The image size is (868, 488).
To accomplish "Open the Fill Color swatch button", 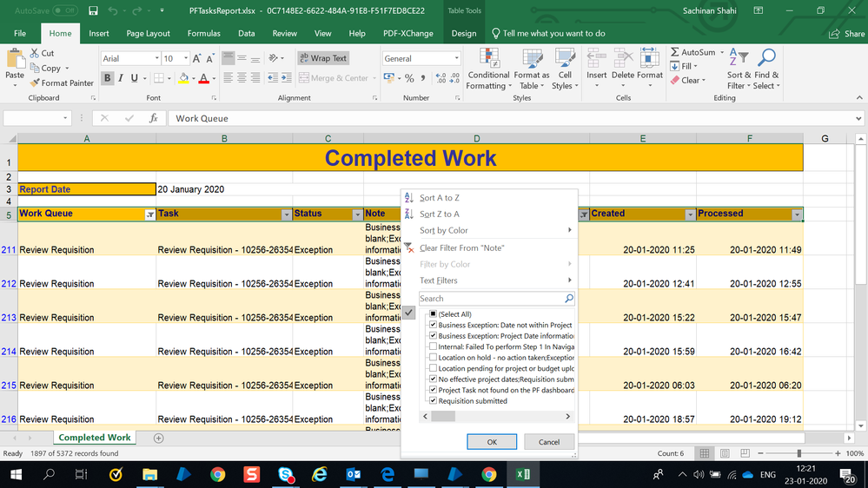I will pyautogui.click(x=183, y=78).
